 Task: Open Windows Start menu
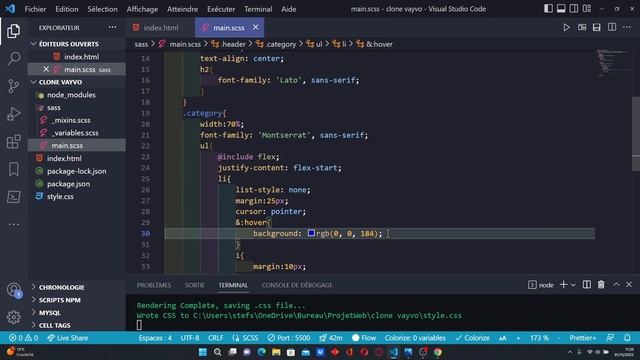(x=202, y=352)
